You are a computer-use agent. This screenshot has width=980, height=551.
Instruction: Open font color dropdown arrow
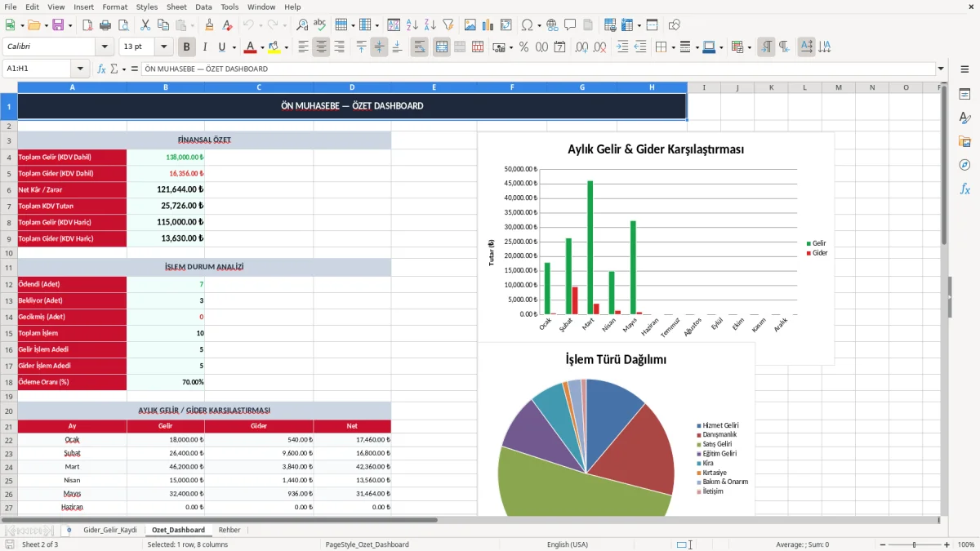click(264, 47)
